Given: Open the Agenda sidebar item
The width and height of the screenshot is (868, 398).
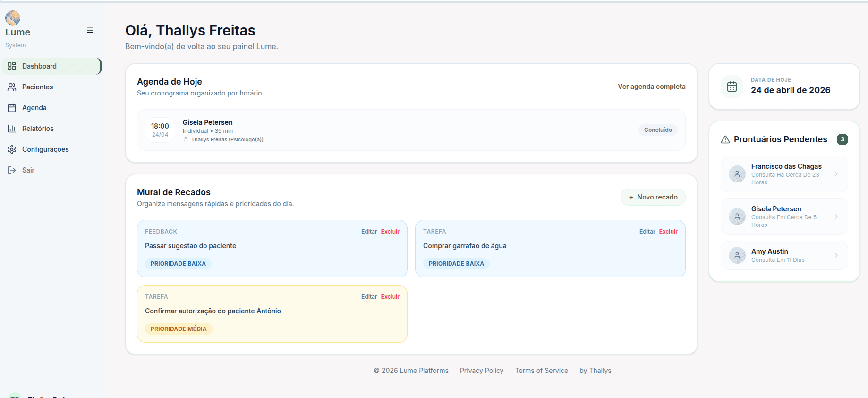Looking at the screenshot, I should [x=51, y=108].
